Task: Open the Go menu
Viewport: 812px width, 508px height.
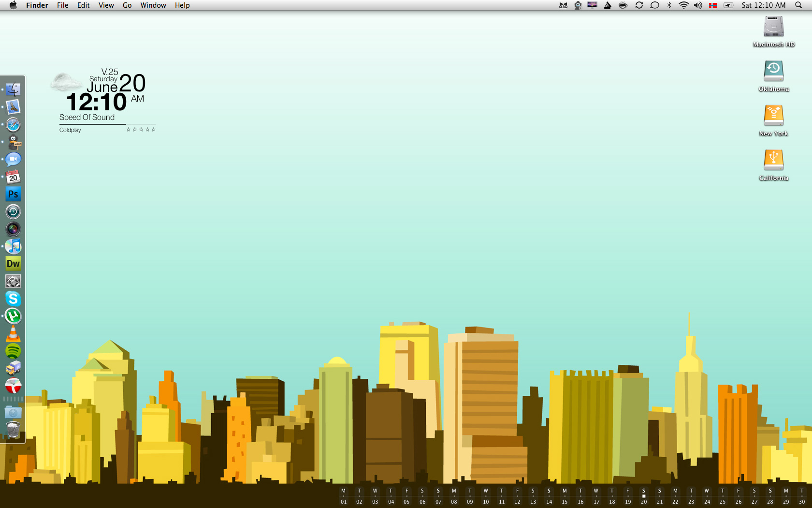Action: coord(127,5)
